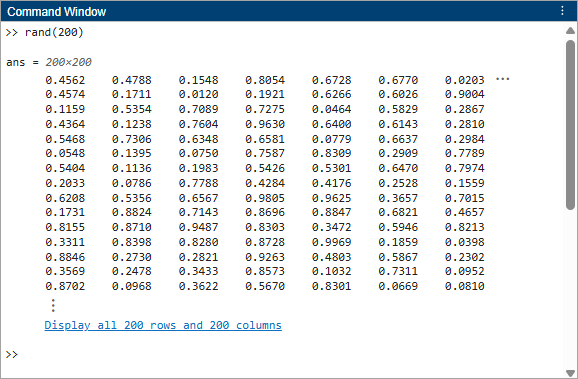Image resolution: width=578 pixels, height=379 pixels.
Task: Select the value 0.6400
Action: (x=331, y=124)
